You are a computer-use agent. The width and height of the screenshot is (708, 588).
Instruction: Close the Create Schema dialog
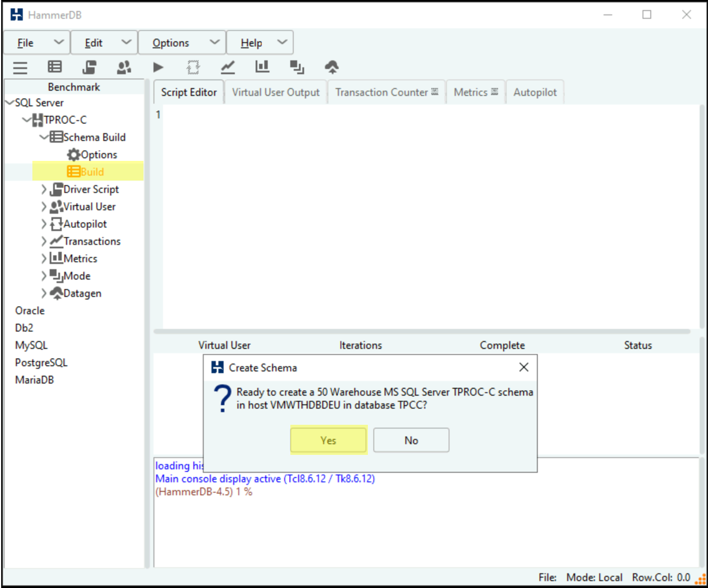click(523, 367)
